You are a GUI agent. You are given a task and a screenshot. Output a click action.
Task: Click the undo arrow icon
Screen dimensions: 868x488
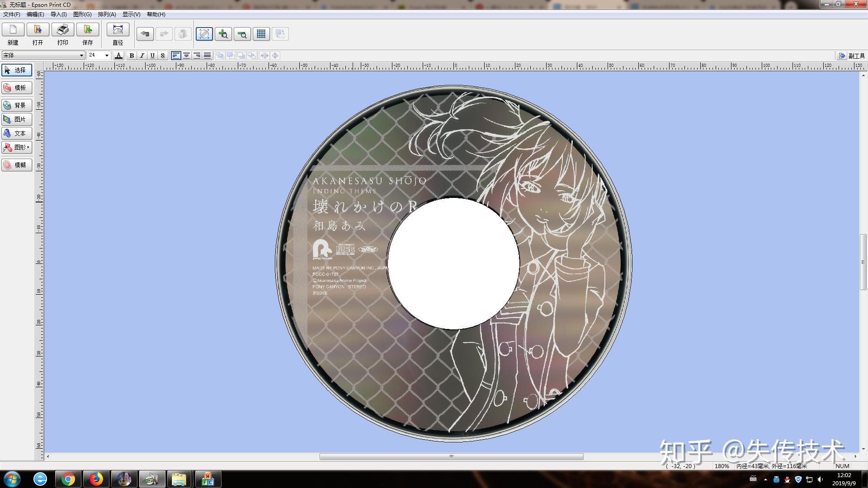tap(145, 34)
